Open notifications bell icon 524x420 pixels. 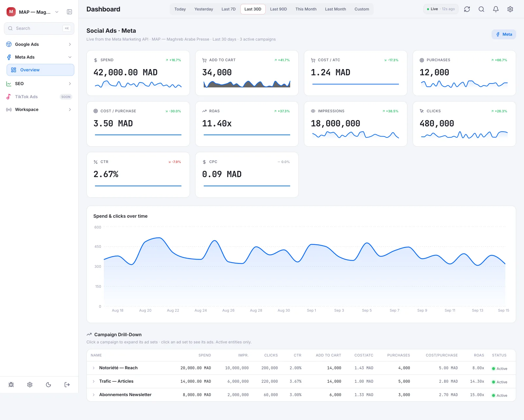pos(496,9)
